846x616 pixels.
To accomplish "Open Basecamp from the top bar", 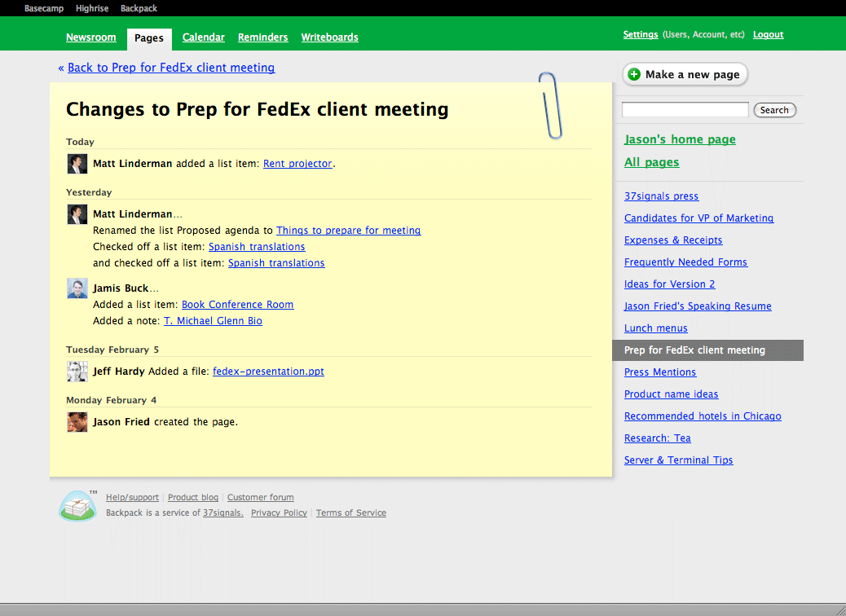I will click(44, 8).
